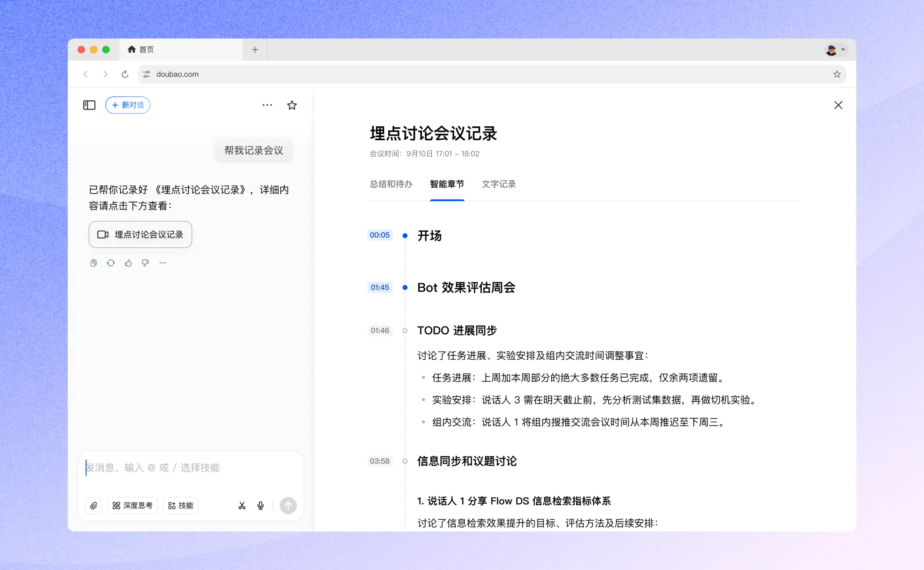
Task: Switch to 文字记录 tab
Action: tap(499, 184)
